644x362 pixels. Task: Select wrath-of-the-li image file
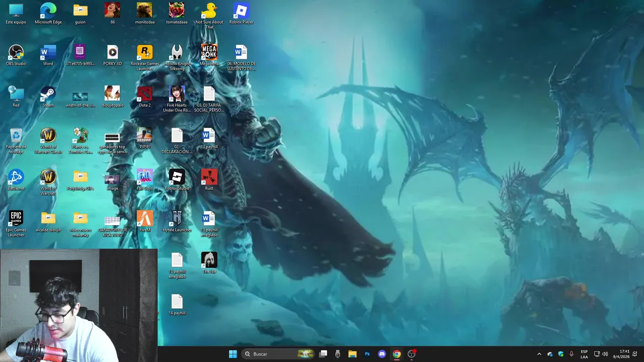tap(80, 97)
